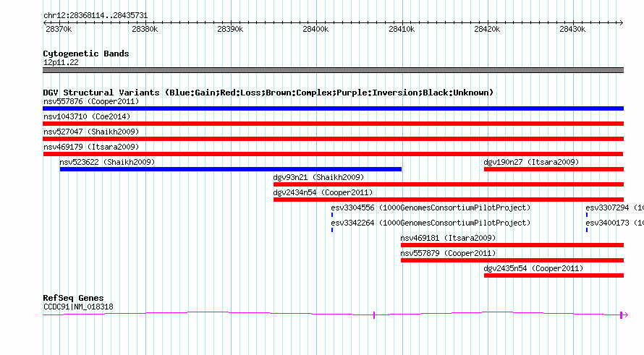
Task: Click the red nsv527047 variant bar
Action: [x=333, y=139]
